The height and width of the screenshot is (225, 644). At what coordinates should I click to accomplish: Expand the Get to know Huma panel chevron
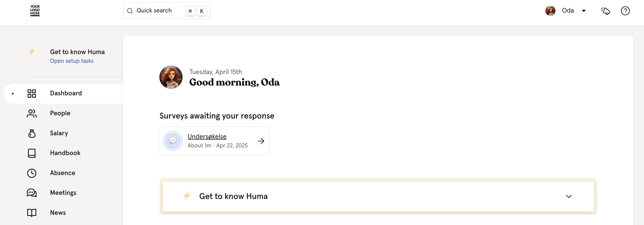pyautogui.click(x=569, y=197)
